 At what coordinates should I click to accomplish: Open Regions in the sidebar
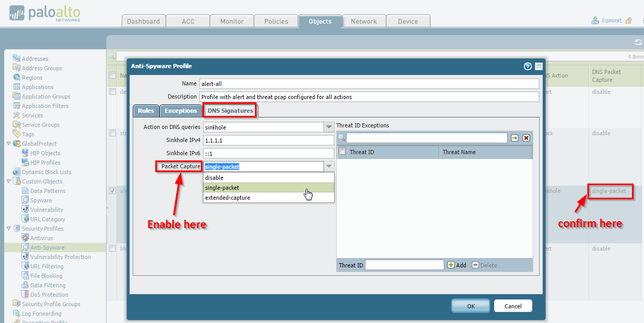coord(32,78)
